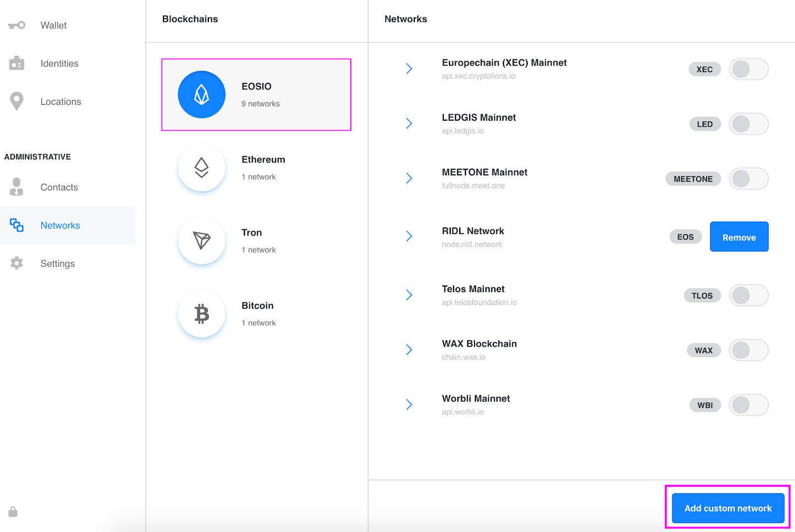Open the Wallet section
Viewport: 795px width, 532px height.
tap(68, 25)
